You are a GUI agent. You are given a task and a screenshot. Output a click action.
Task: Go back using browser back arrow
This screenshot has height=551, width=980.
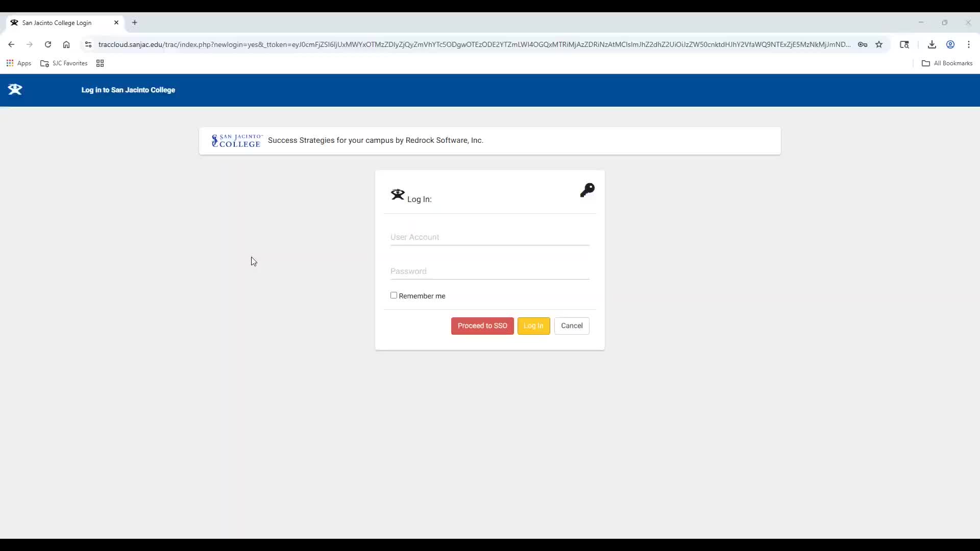(x=11, y=44)
